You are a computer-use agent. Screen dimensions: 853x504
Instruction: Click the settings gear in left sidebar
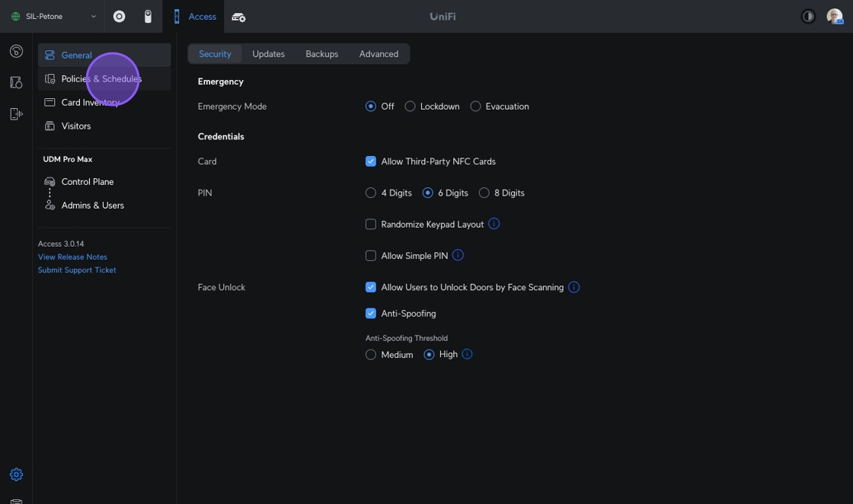click(16, 474)
